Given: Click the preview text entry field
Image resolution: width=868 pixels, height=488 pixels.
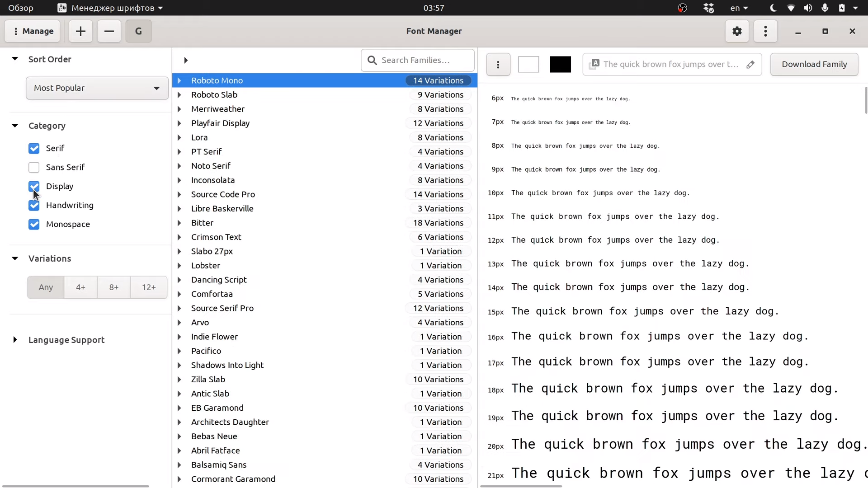Looking at the screenshot, I should point(672,64).
